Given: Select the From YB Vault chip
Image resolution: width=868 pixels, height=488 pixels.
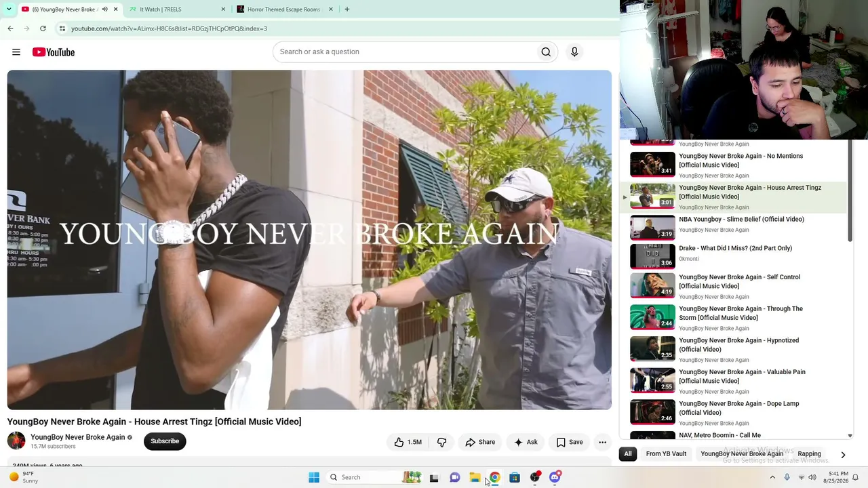Looking at the screenshot, I should (666, 454).
